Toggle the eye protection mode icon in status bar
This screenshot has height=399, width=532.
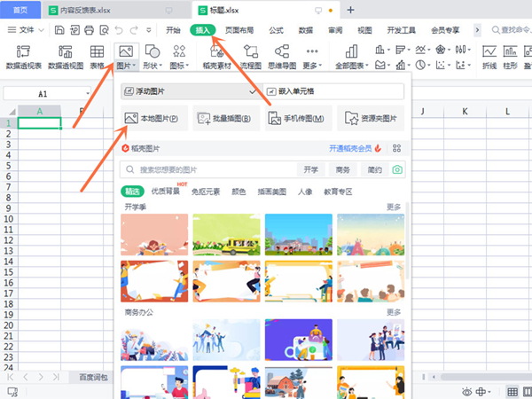467,391
